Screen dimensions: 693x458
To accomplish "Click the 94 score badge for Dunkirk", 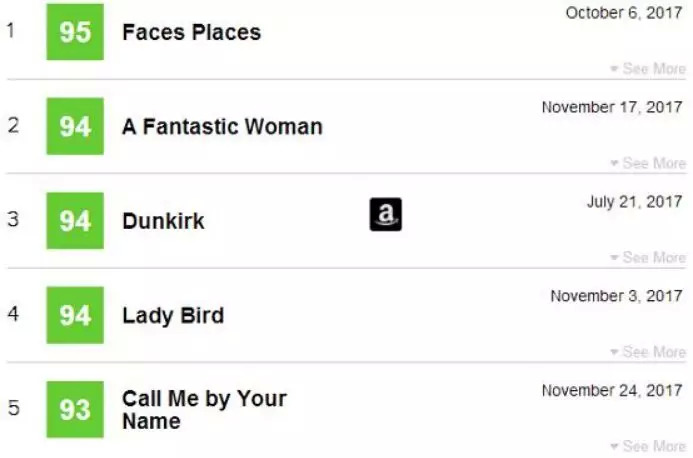I will [x=75, y=220].
